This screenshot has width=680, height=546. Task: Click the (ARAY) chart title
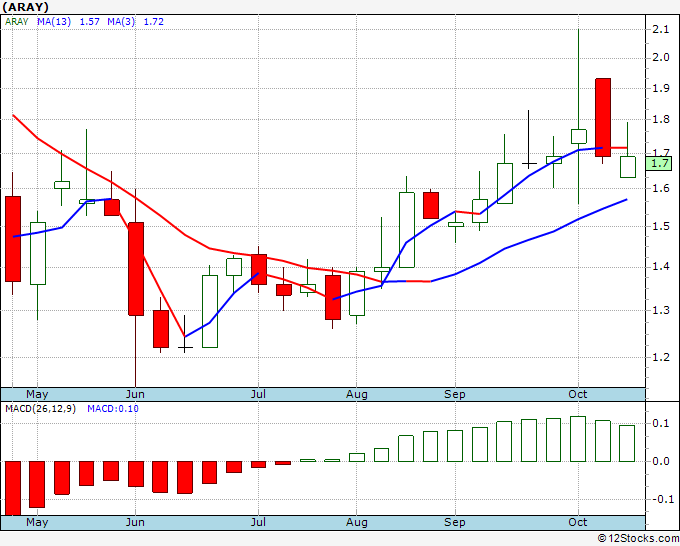26,7
